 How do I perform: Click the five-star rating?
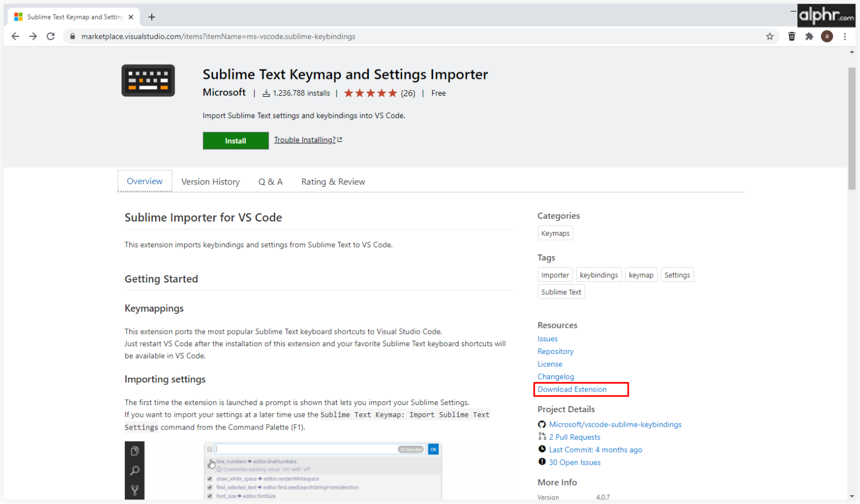click(370, 93)
